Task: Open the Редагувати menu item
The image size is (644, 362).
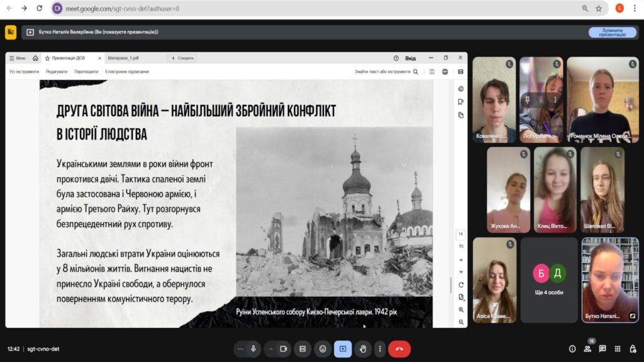Action: (56, 72)
